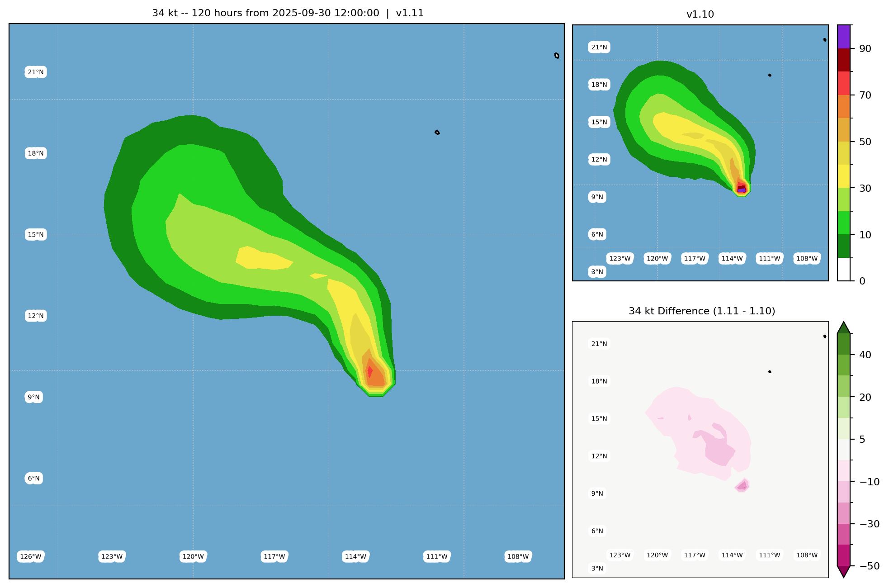Click the purple swatch atop the probability colorbar

[x=844, y=37]
